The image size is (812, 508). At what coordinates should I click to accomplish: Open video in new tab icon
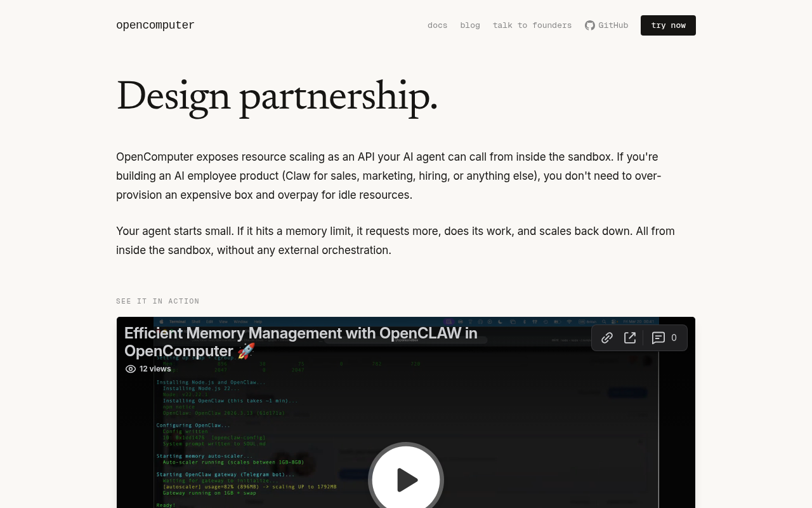[630, 338]
